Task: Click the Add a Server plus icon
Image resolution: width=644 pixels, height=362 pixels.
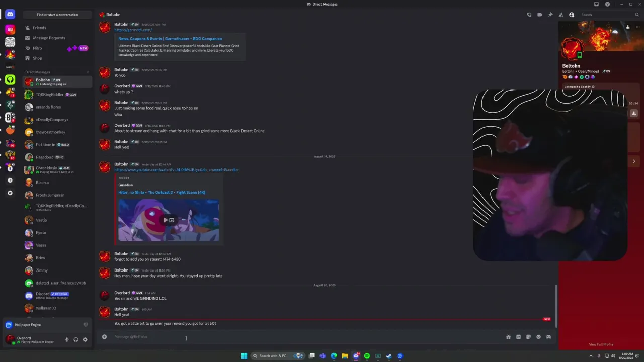Action: pos(10,180)
